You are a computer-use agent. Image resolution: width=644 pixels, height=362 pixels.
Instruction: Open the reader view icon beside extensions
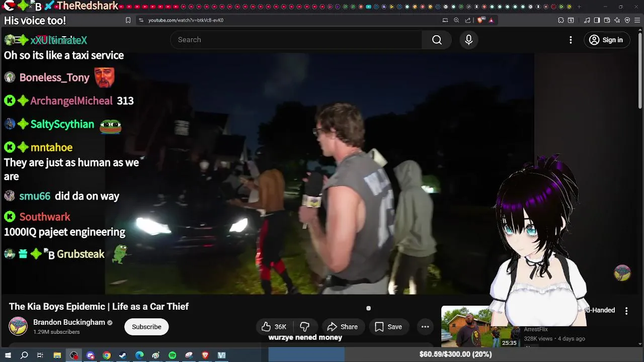point(571,20)
